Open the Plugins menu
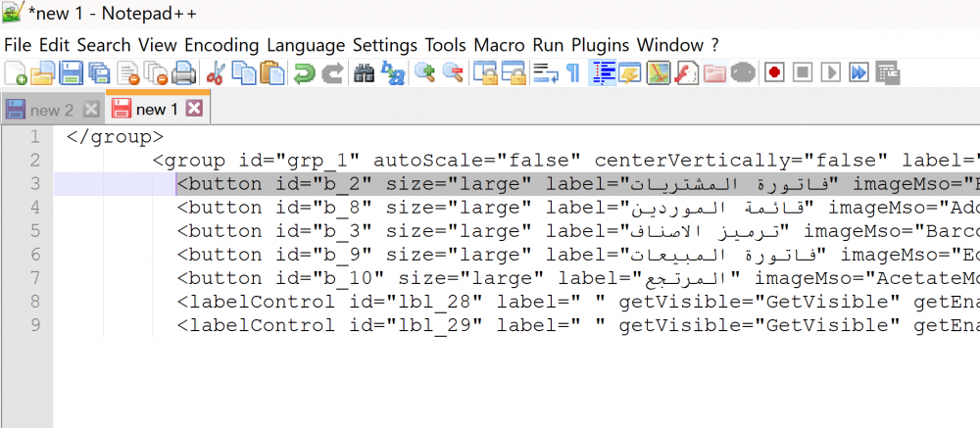The height and width of the screenshot is (428, 980). pos(601,45)
